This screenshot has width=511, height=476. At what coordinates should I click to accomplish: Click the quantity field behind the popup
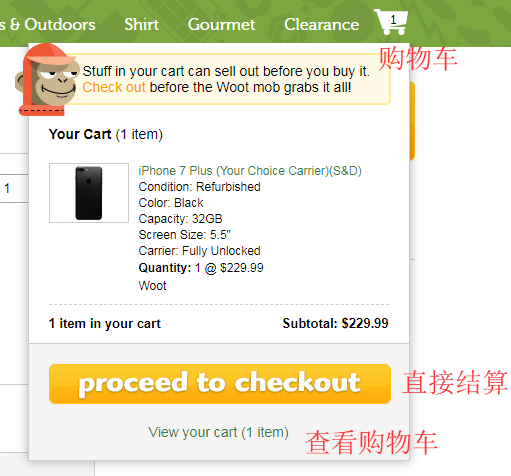point(14,188)
